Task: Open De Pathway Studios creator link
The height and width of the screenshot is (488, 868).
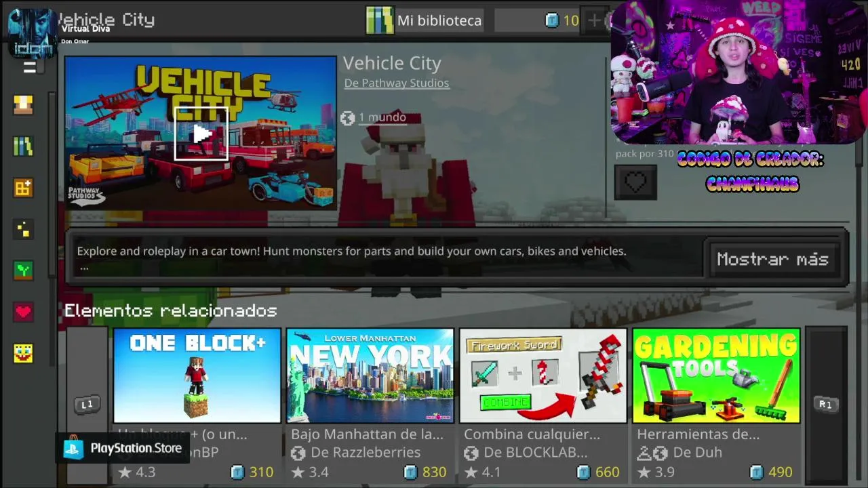Action: [397, 83]
